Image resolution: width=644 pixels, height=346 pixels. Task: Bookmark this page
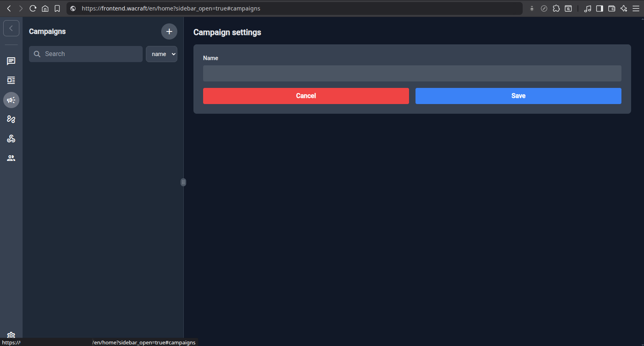point(57,8)
